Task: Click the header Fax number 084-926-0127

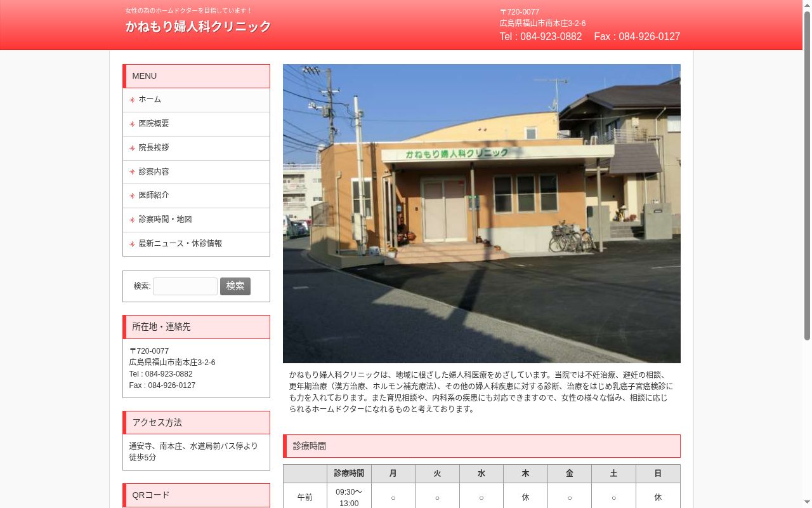Action: (649, 37)
